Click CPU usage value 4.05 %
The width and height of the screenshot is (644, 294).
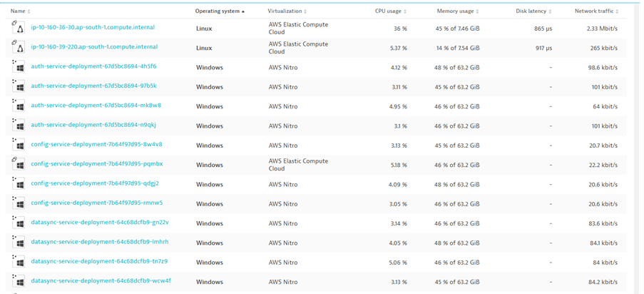[397, 243]
